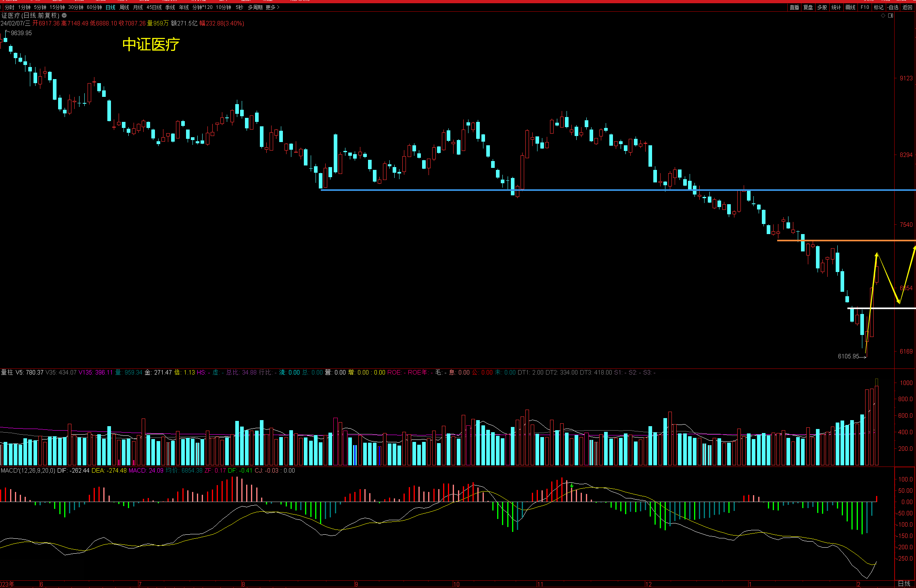Switch to 周线 weekly period
The height and width of the screenshot is (588, 916).
[x=124, y=7]
